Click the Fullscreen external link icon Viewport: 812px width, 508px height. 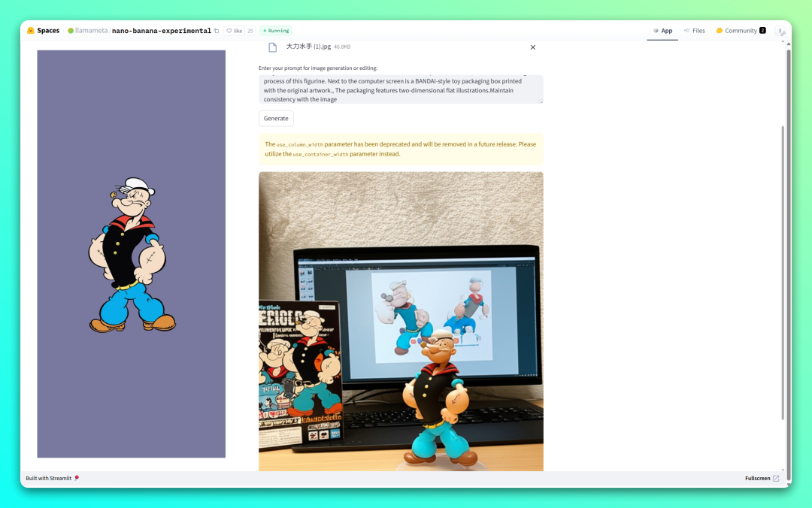click(776, 478)
